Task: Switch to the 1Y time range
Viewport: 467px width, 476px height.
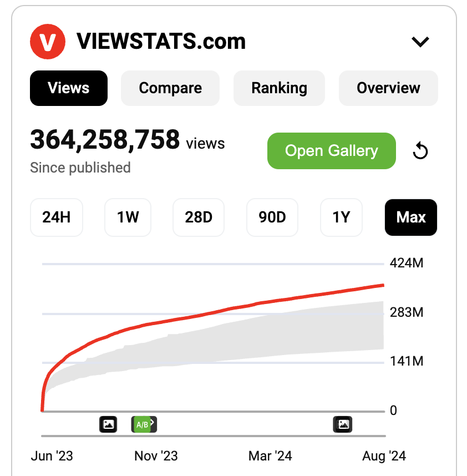Action: [341, 217]
